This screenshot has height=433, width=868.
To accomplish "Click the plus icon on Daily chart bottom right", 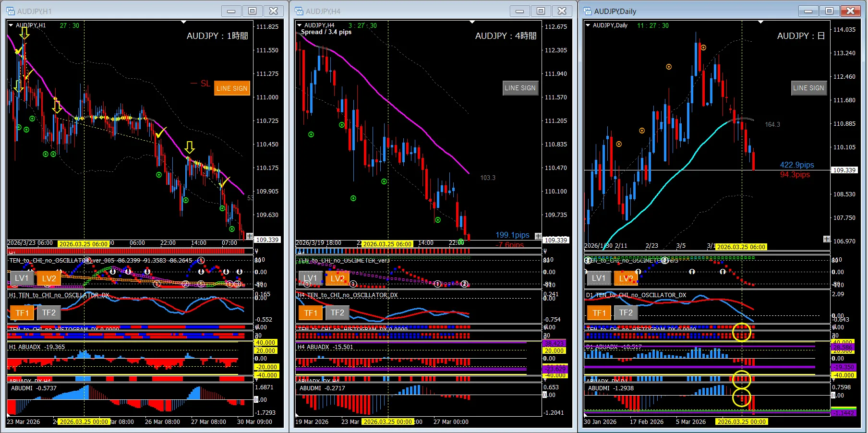I will click(827, 239).
